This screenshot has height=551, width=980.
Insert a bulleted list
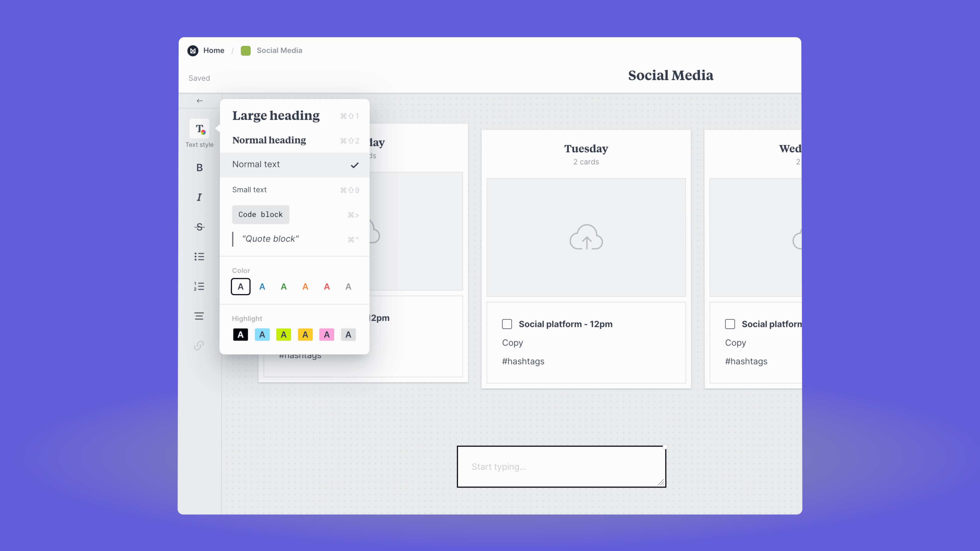click(x=199, y=257)
